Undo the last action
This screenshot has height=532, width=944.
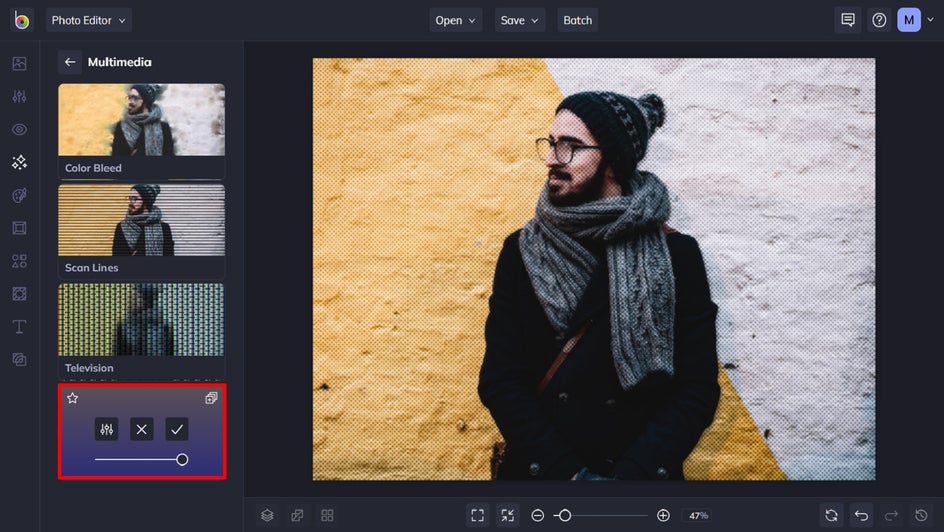click(x=862, y=515)
